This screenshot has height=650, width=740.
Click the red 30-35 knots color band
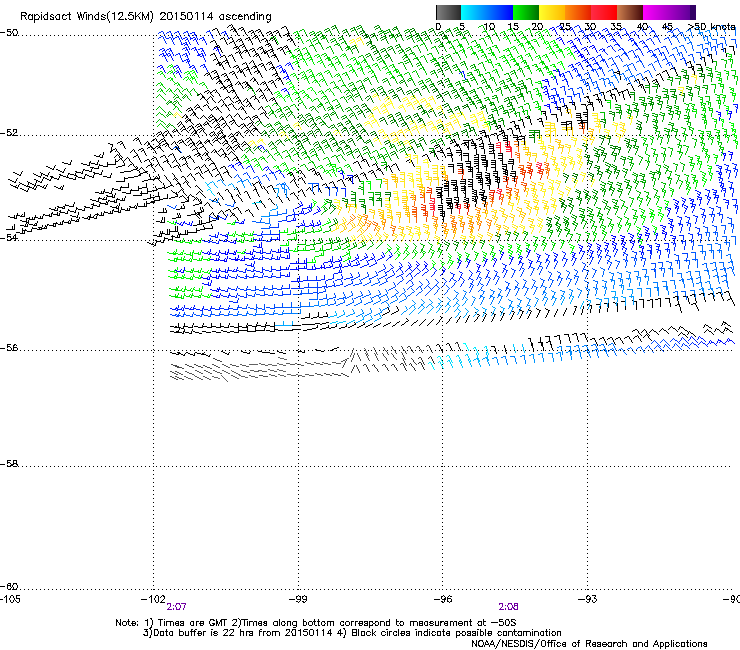(x=604, y=12)
